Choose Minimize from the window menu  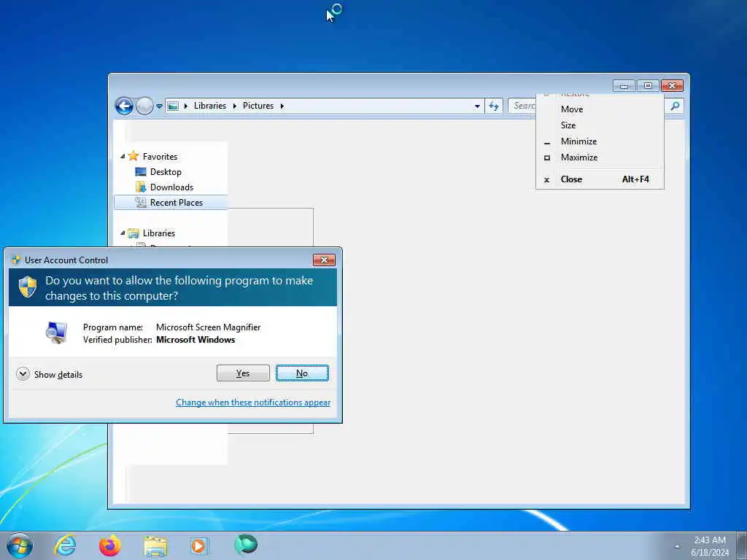[600, 141]
